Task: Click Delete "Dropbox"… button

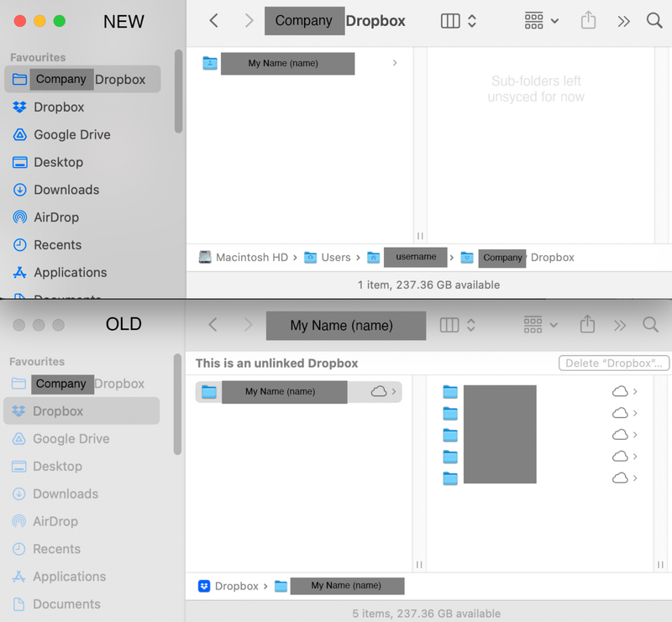Action: (x=614, y=363)
